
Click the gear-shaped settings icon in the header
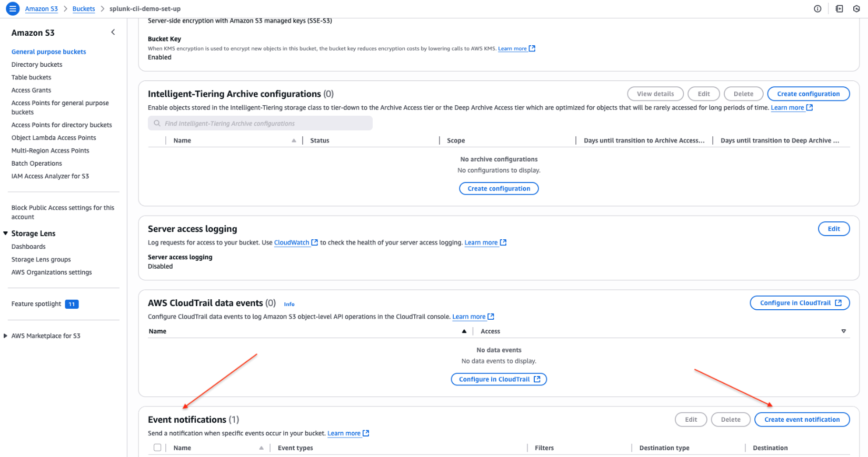click(x=856, y=9)
